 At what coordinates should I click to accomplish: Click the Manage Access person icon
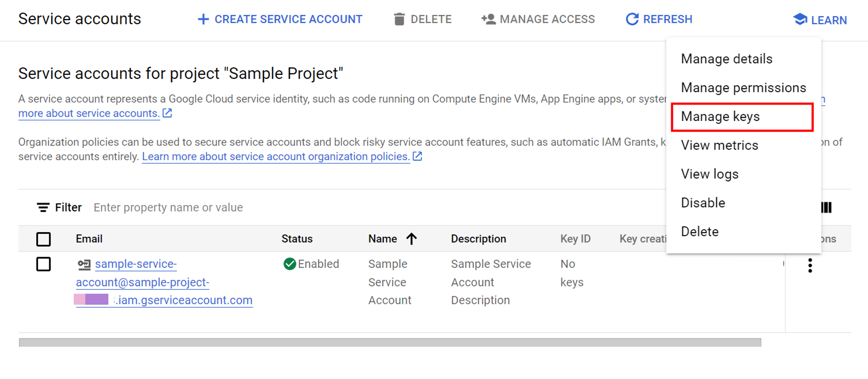pyautogui.click(x=488, y=19)
